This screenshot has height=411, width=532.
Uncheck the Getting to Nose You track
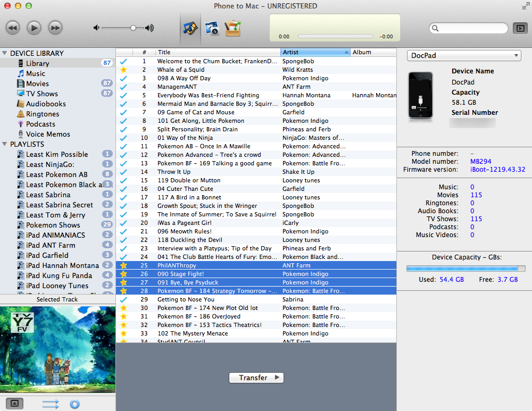click(x=123, y=299)
